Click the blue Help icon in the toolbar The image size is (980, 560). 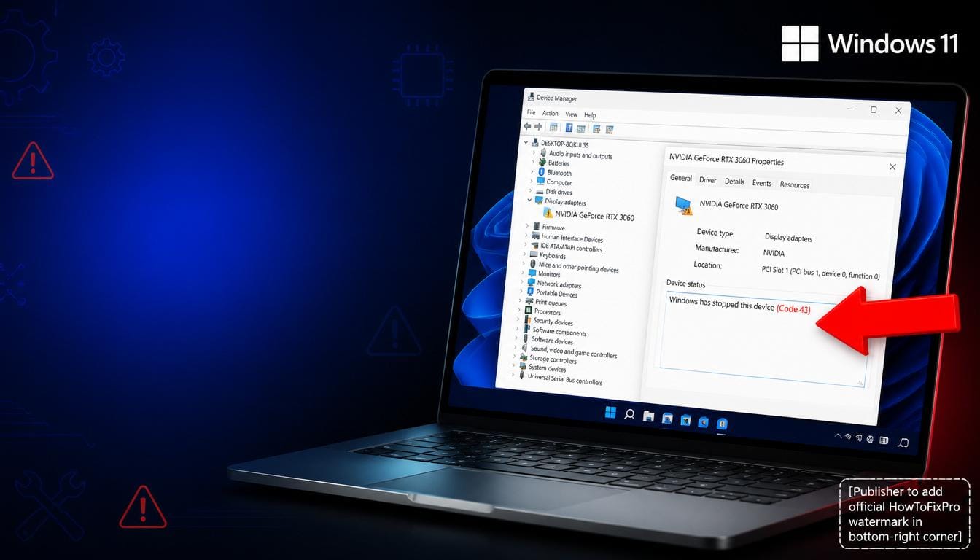pyautogui.click(x=569, y=128)
